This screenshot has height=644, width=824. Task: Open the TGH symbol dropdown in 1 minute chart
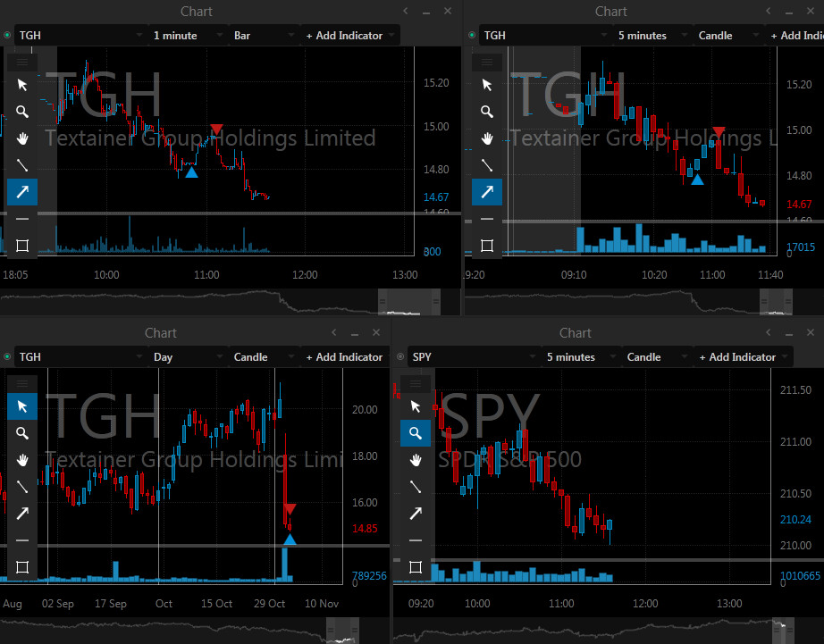point(80,35)
